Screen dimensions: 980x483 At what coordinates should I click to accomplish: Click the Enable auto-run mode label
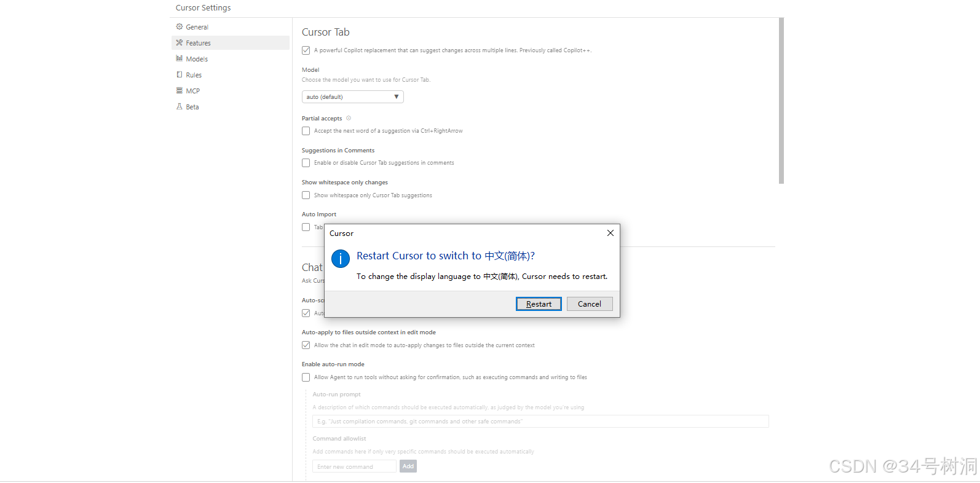point(333,364)
